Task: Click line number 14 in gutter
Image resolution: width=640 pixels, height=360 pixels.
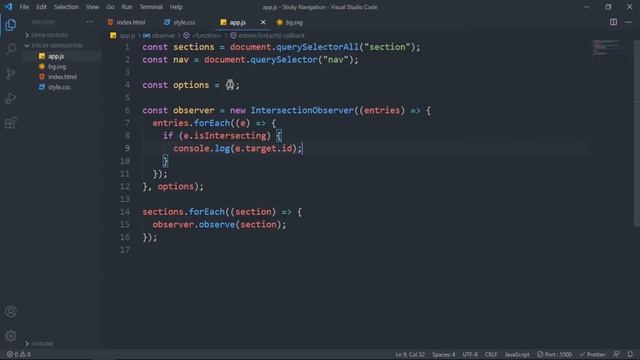Action: (125, 212)
